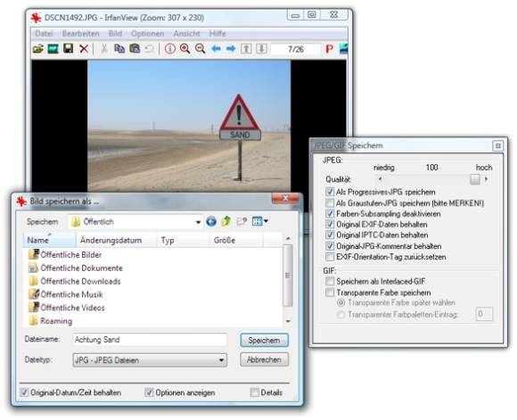This screenshot has width=517, height=420.
Task: Enable 'Als Graustufen-JPG speichern' checkbox
Action: click(330, 203)
